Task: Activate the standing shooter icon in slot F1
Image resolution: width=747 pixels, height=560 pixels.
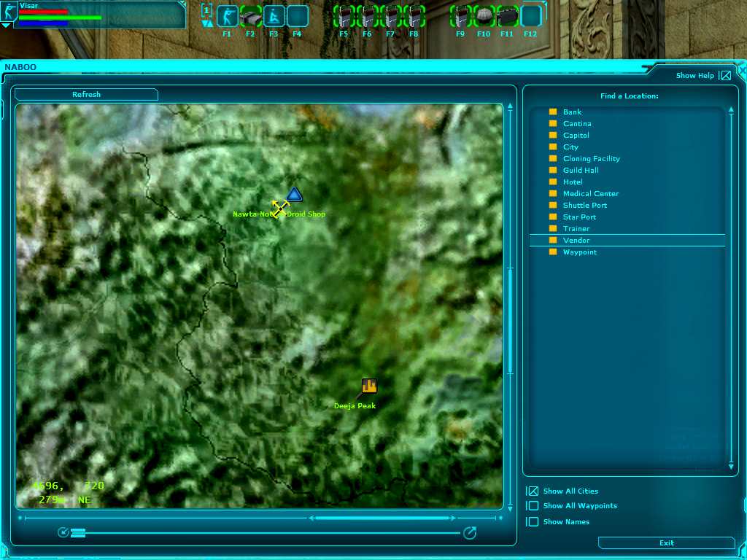Action: [227, 17]
